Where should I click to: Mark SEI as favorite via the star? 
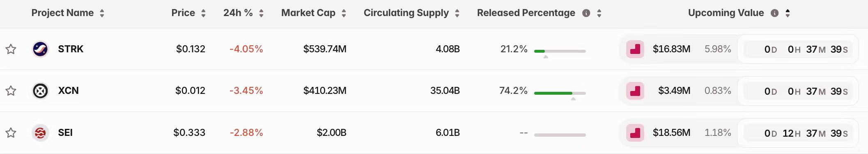click(x=11, y=133)
